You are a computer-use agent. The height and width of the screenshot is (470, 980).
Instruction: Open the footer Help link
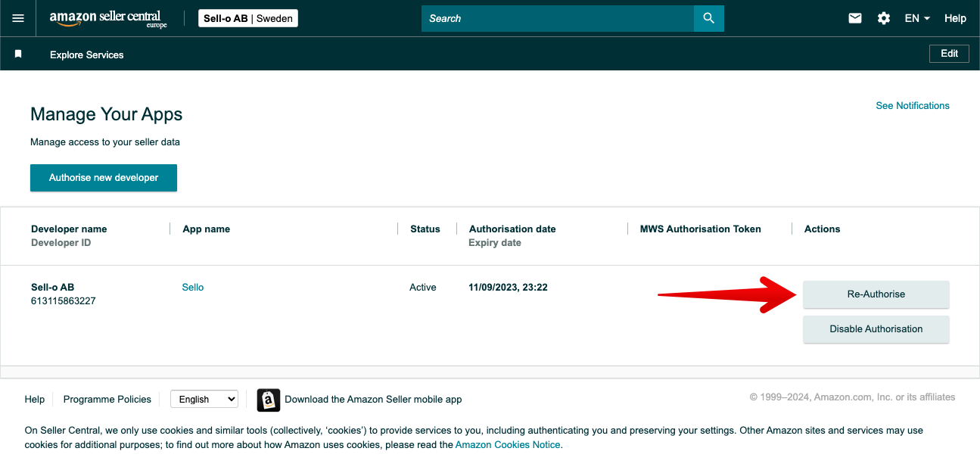[x=35, y=399]
